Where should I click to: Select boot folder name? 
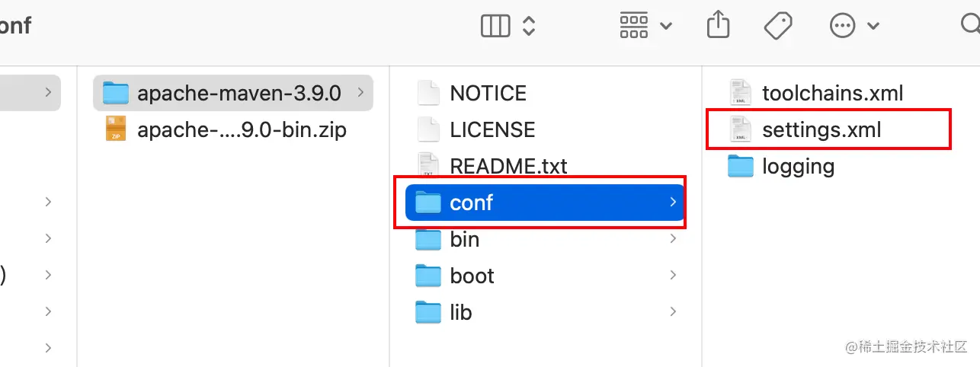(x=472, y=276)
